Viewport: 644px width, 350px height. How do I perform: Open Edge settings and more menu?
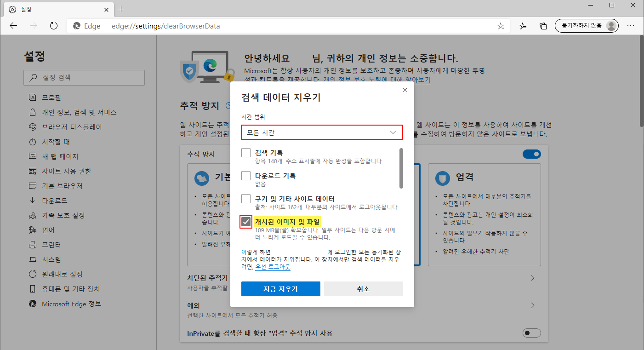(x=631, y=26)
